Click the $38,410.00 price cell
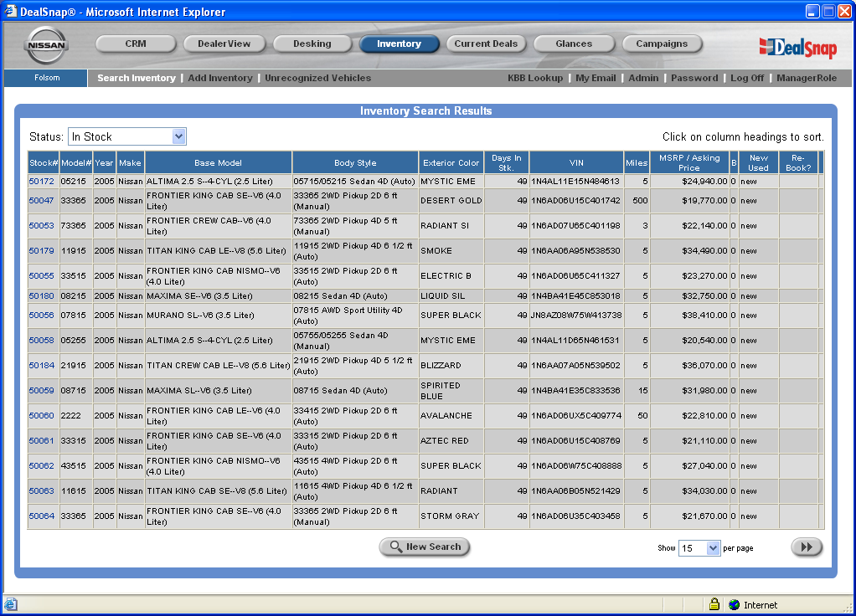The width and height of the screenshot is (856, 616). pyautogui.click(x=689, y=316)
